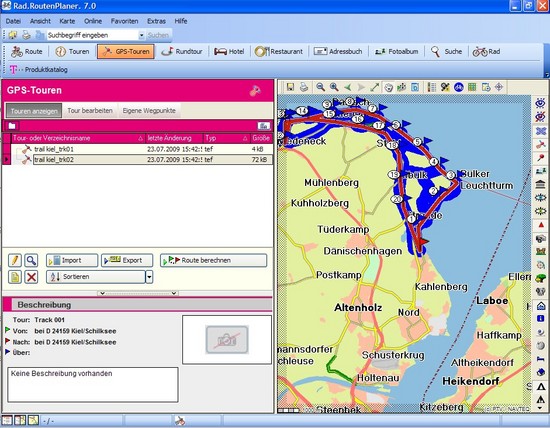Click the camera icon in map sidebar
This screenshot has width=550, height=428.
pyautogui.click(x=541, y=238)
